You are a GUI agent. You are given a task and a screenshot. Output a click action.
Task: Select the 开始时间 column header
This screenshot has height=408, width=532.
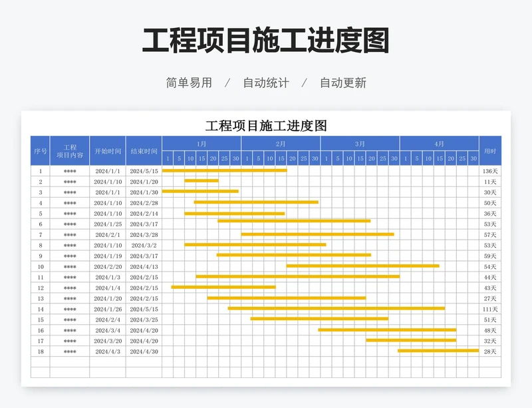point(108,151)
